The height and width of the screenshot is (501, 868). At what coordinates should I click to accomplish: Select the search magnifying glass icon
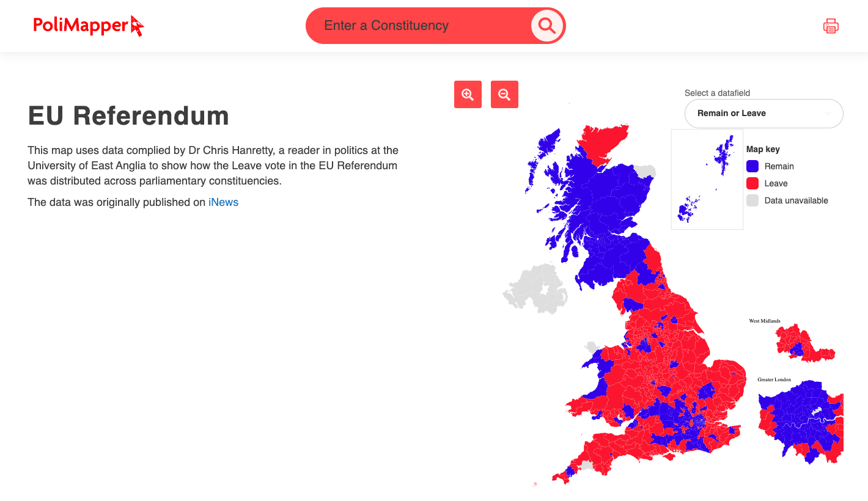546,26
